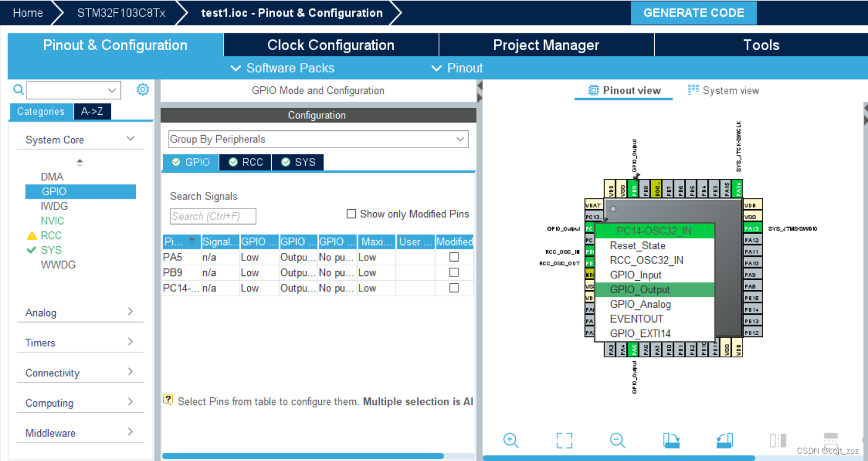Select pin PB9 on the chip
Screen dimensions: 868x461
pyautogui.click(x=634, y=189)
